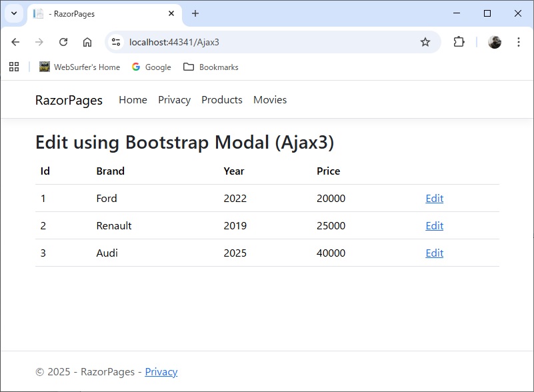
Task: Reload the current page
Action: (63, 42)
